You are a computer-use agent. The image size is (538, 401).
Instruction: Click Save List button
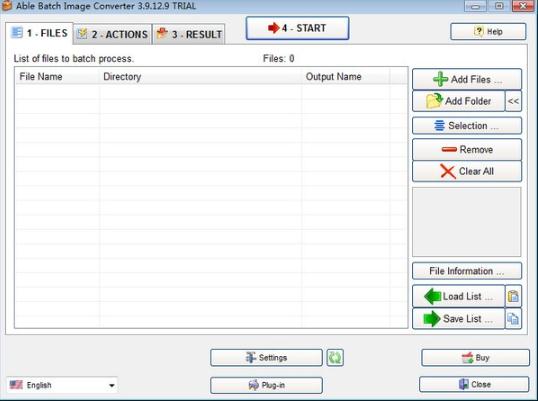[x=458, y=319]
